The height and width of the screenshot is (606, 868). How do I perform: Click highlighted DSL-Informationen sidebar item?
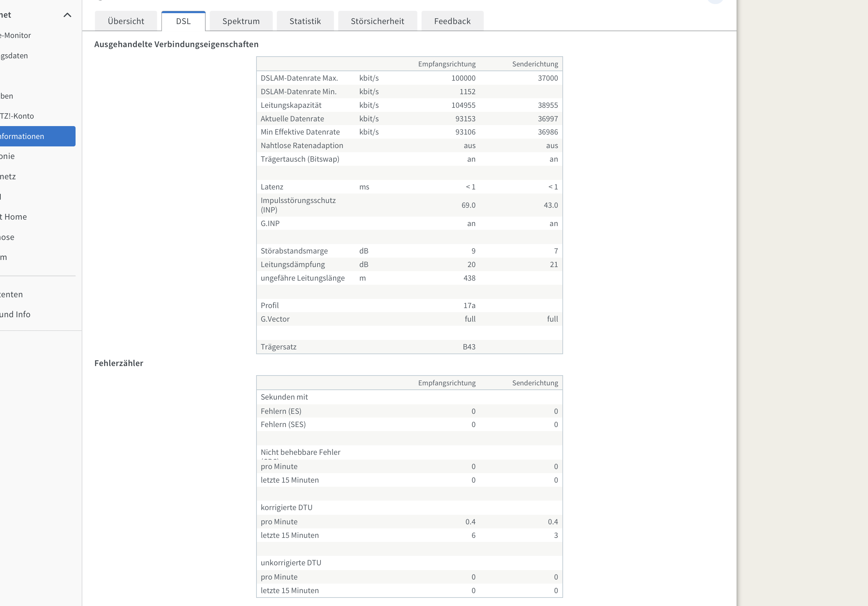pyautogui.click(x=23, y=136)
